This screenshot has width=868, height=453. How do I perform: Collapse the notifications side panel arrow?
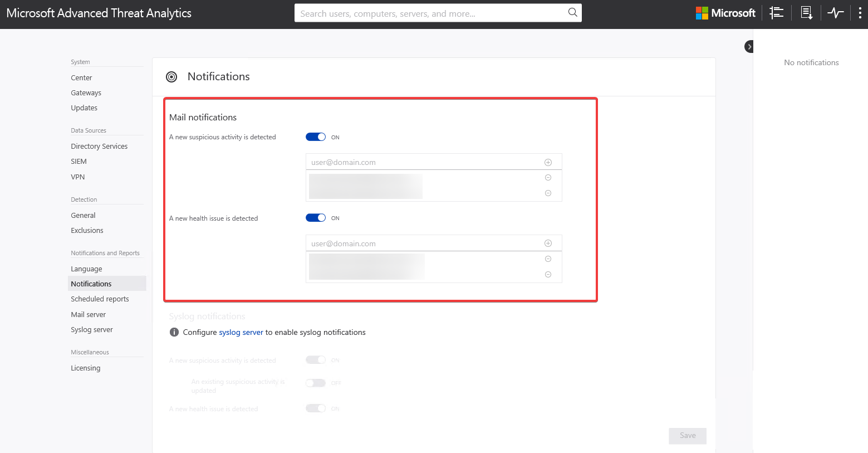(749, 47)
